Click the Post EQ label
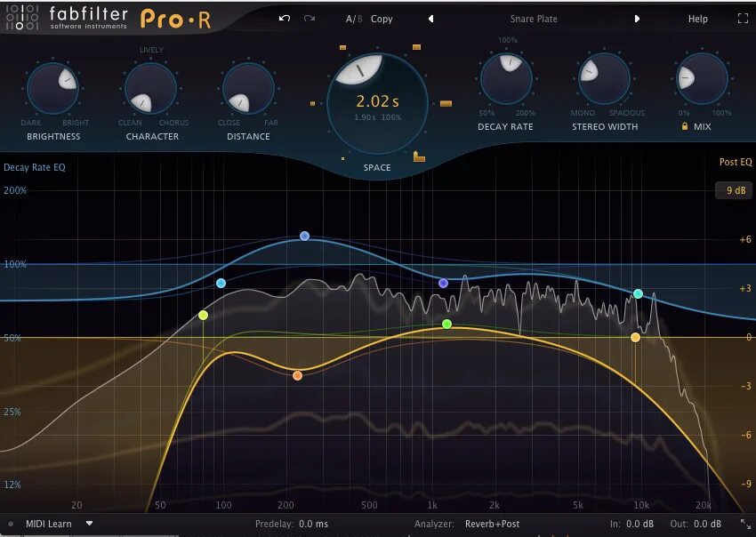This screenshot has height=537, width=756. tap(736, 162)
